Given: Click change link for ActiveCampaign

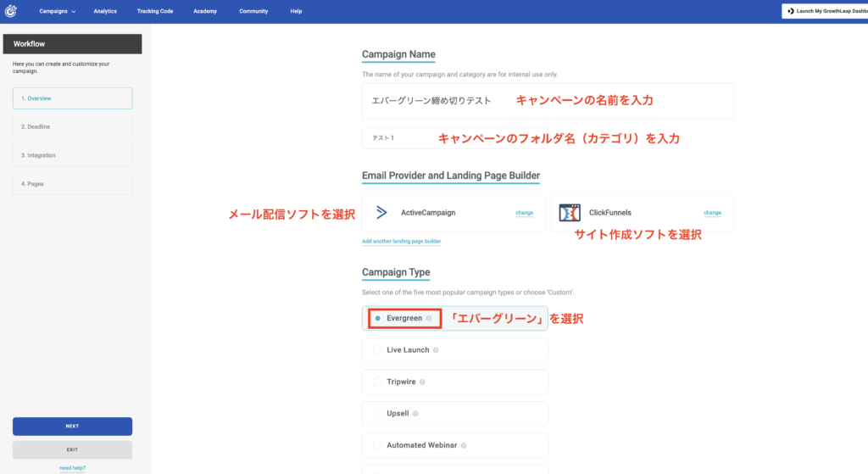Looking at the screenshot, I should tap(524, 213).
